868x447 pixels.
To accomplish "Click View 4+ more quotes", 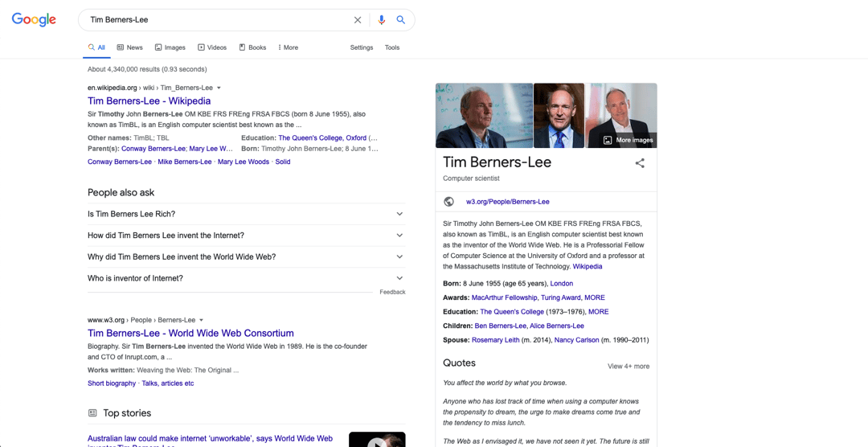I will pos(628,366).
